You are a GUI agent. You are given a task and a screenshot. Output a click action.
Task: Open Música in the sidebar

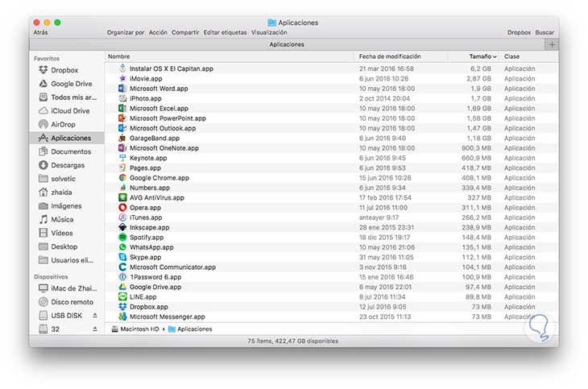pos(56,219)
